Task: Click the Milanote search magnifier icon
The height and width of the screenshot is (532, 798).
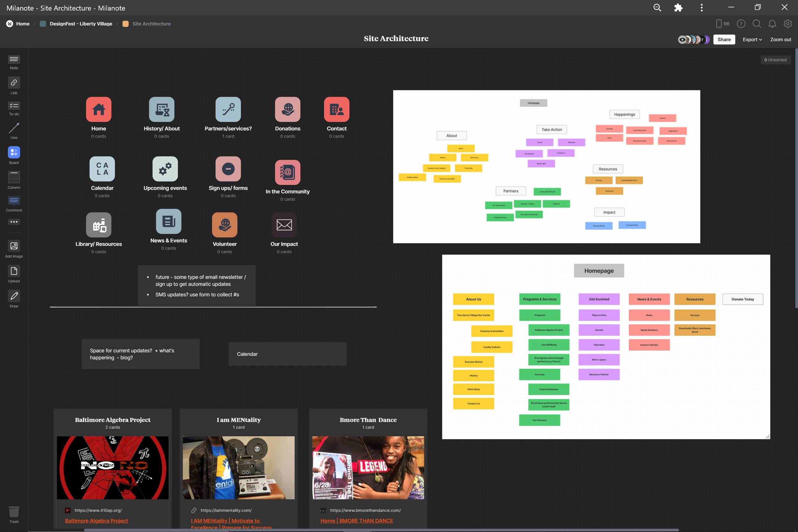Action: (x=757, y=24)
